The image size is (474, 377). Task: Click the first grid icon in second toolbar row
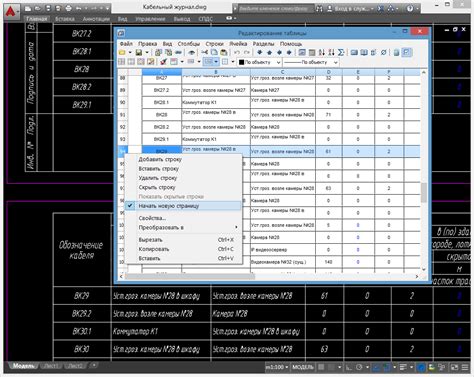[x=122, y=62]
